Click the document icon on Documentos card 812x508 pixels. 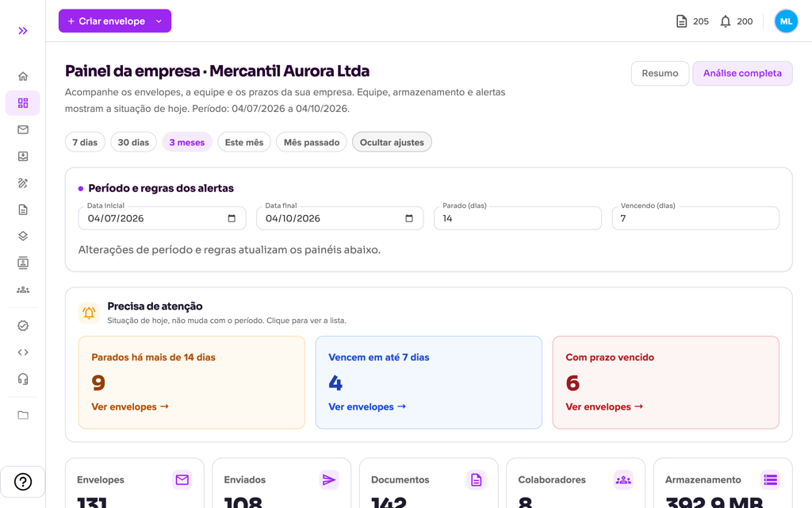(477, 479)
